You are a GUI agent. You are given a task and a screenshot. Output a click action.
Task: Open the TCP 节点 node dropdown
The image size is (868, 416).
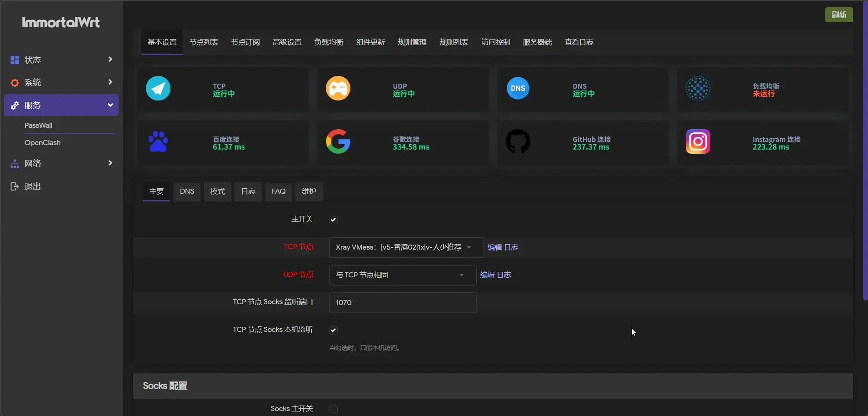[406, 247]
